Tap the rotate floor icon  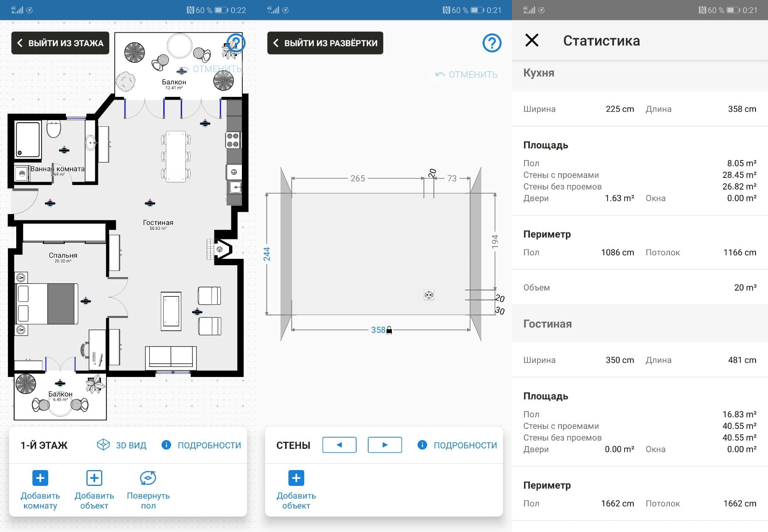pos(148,478)
